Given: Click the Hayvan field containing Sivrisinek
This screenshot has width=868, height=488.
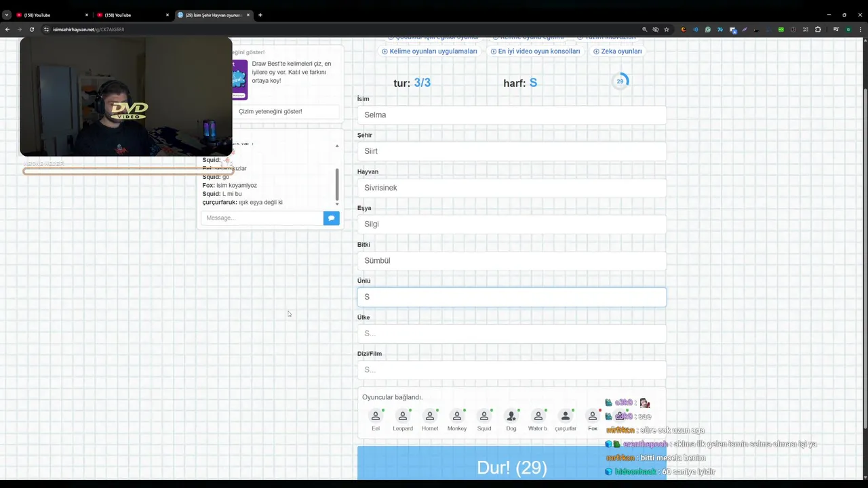Looking at the screenshot, I should (511, 188).
